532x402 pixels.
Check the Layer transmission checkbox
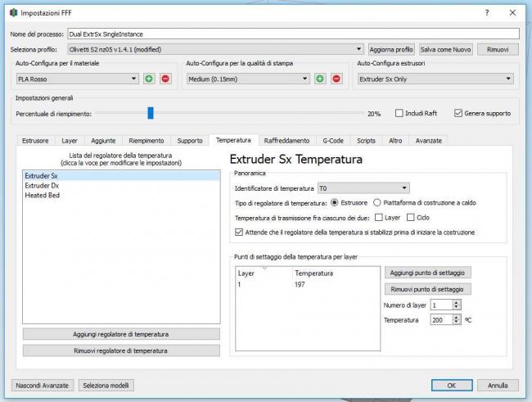pos(379,217)
